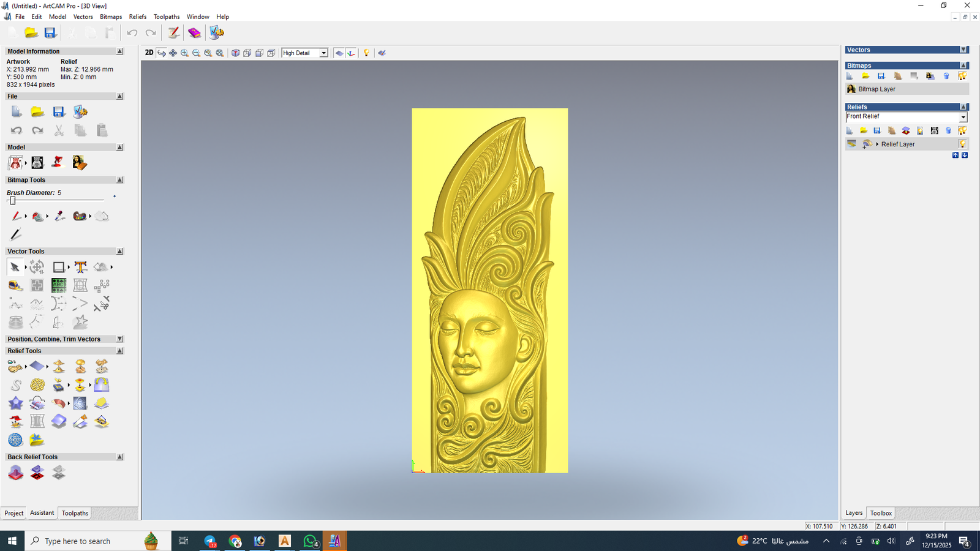The image size is (980, 551).
Task: Toggle visibility bulb of Relief Layer
Action: coord(962,144)
